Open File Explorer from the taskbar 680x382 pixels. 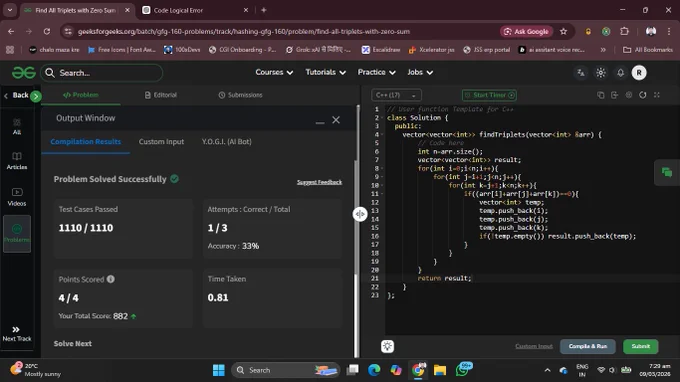440,370
